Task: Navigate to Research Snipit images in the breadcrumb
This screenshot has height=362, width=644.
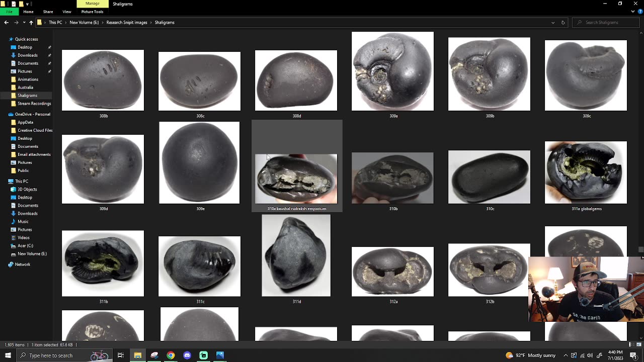Action: click(x=127, y=23)
